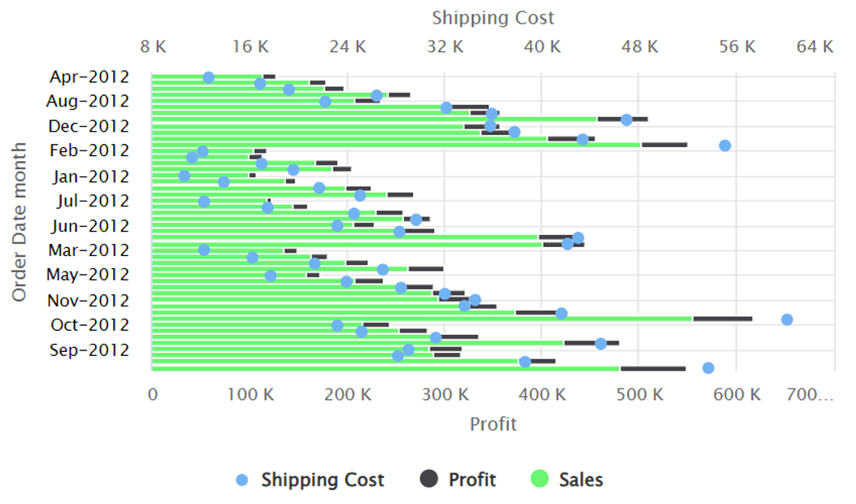856x504 pixels.
Task: Click the Shipping Cost axis title
Action: 494,17
